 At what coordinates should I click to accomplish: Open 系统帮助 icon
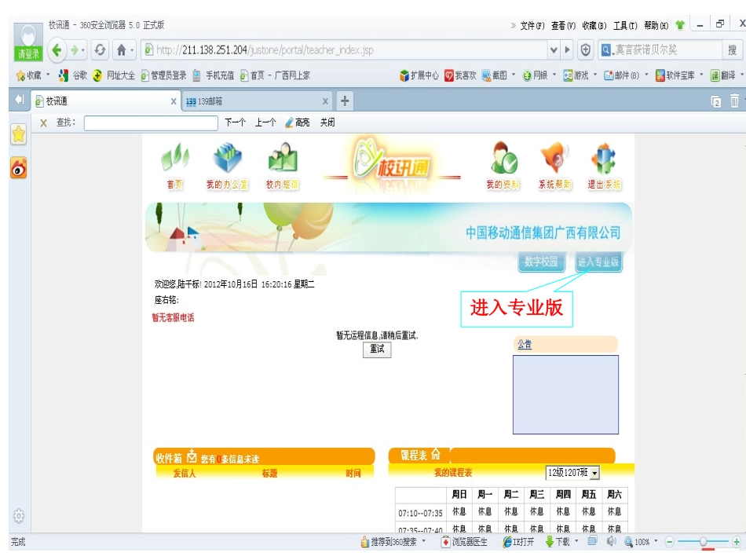pos(554,165)
